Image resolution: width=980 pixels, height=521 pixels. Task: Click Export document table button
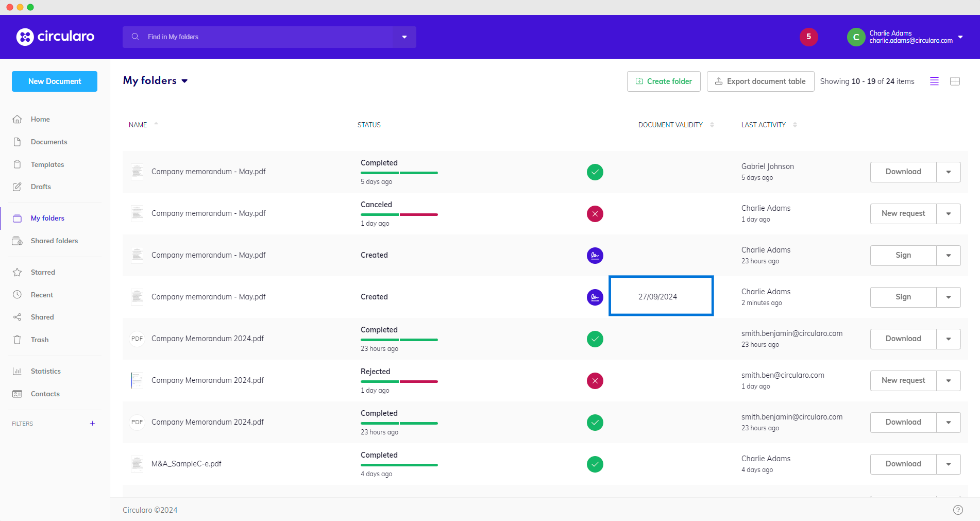tap(761, 81)
